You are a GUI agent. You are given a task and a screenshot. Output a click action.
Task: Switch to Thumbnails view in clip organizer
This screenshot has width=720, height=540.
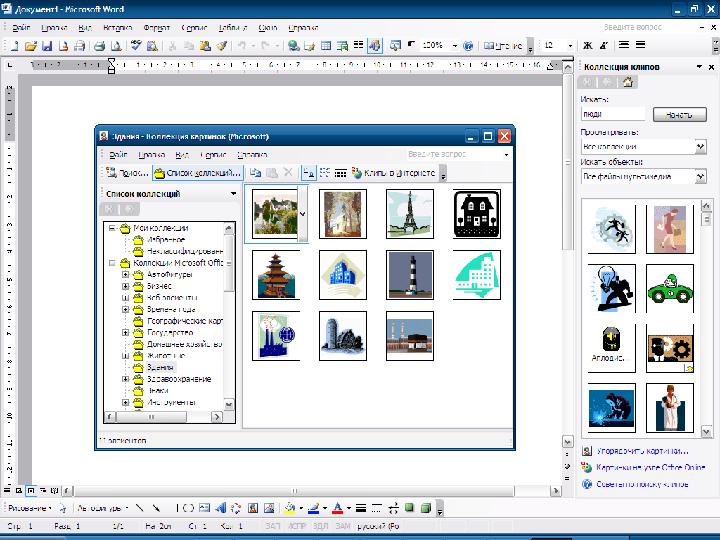pos(309,173)
